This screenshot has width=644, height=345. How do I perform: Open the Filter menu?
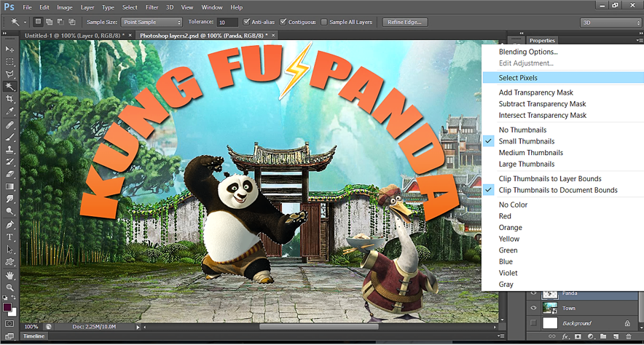[x=152, y=7]
